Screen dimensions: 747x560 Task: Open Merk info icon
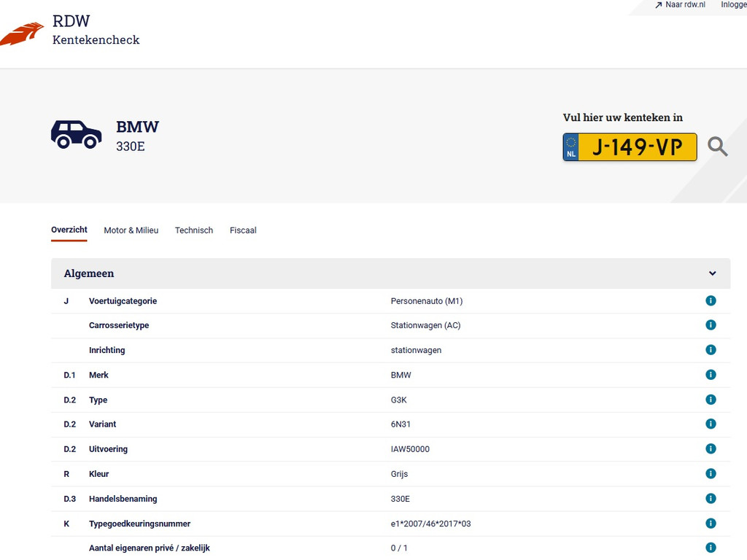(711, 375)
